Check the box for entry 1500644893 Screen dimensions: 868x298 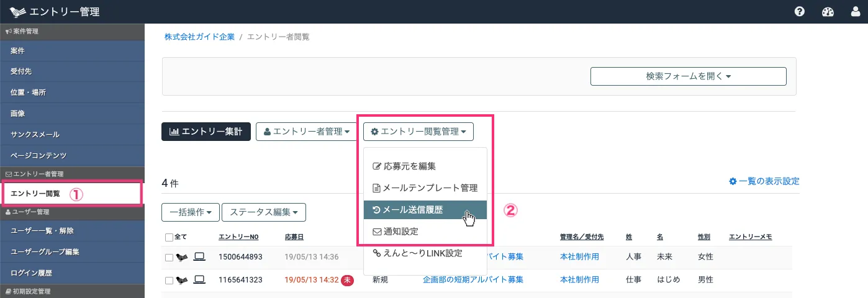click(x=170, y=256)
